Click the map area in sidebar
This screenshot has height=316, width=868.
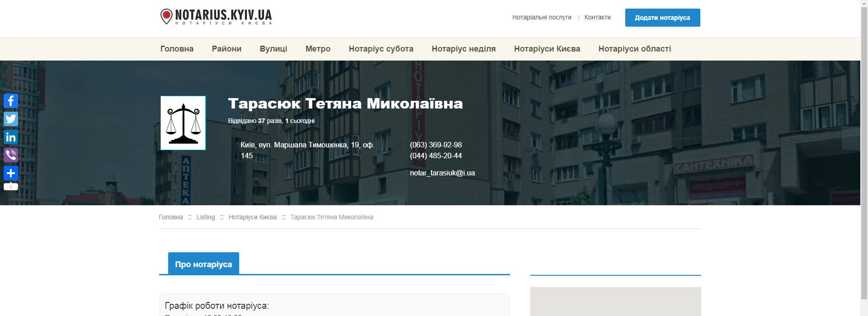pyautogui.click(x=616, y=302)
